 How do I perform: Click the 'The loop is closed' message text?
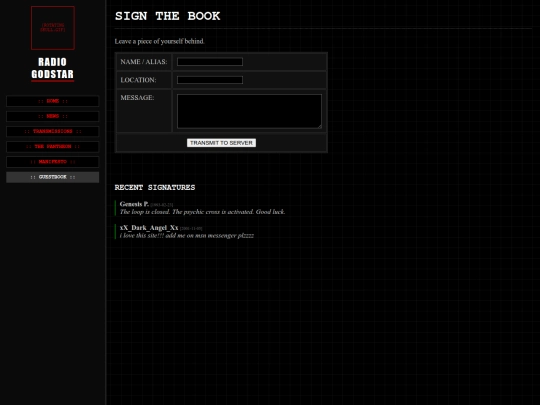point(202,212)
